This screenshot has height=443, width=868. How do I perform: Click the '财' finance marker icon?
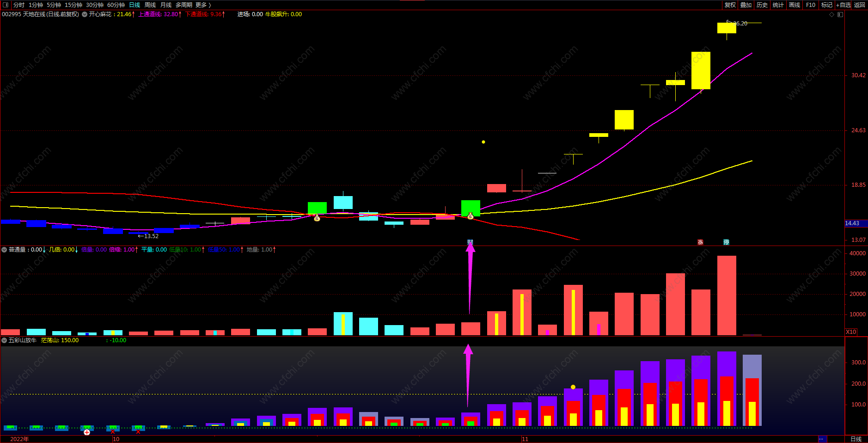(470, 242)
